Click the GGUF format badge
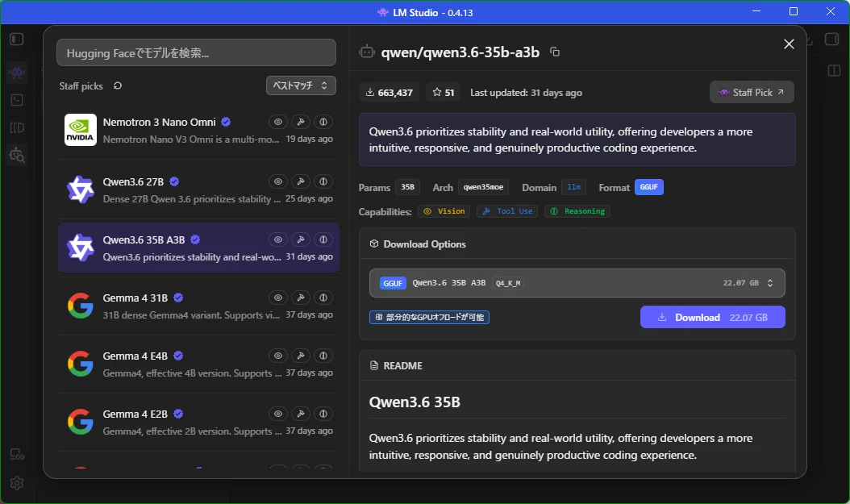850x504 pixels. [x=649, y=187]
